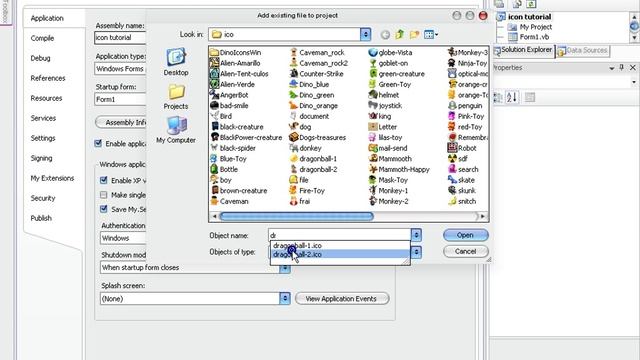This screenshot has width=640, height=360.
Task: Go back to previous folder in dialog
Action: tap(385, 35)
